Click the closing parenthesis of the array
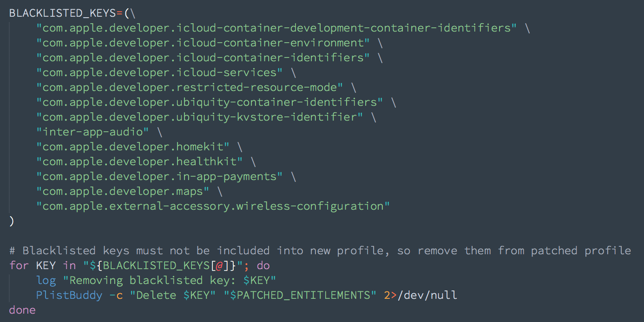 tap(12, 221)
